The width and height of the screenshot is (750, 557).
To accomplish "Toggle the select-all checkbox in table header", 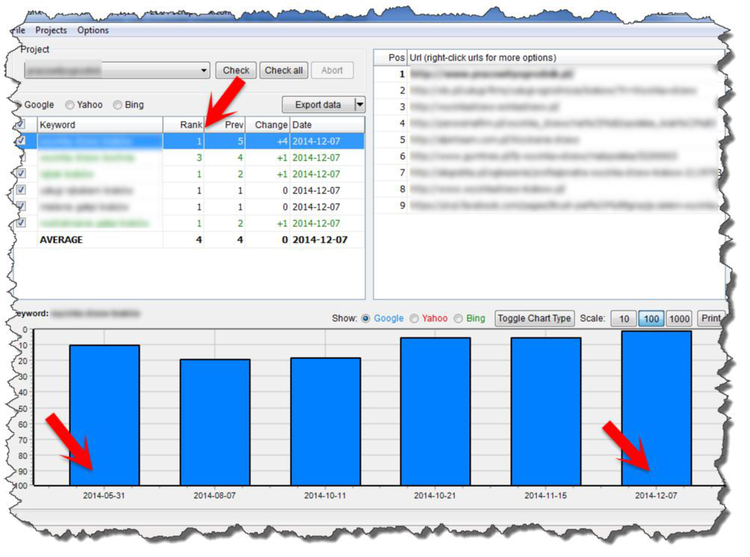I will (22, 125).
